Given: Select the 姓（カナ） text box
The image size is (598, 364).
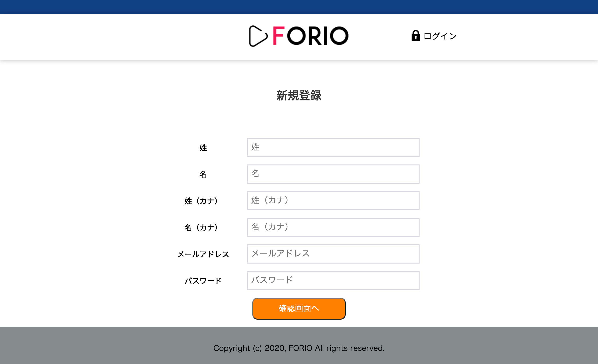Looking at the screenshot, I should [332, 201].
